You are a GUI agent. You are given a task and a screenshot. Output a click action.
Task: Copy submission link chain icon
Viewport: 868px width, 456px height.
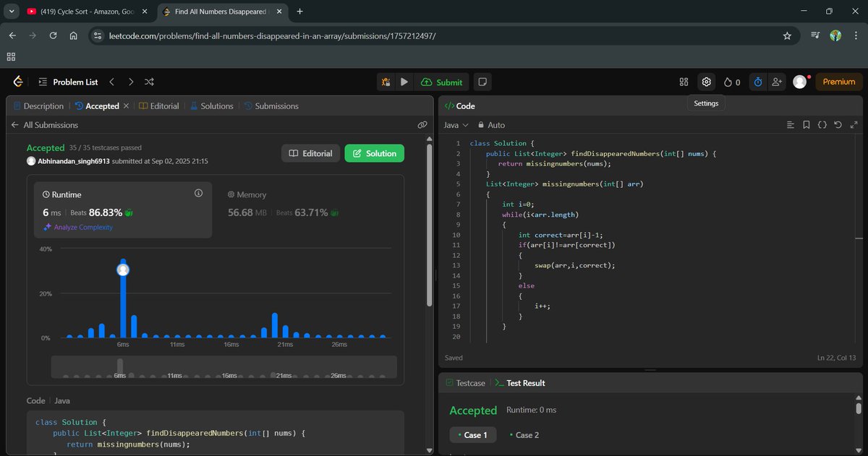422,125
